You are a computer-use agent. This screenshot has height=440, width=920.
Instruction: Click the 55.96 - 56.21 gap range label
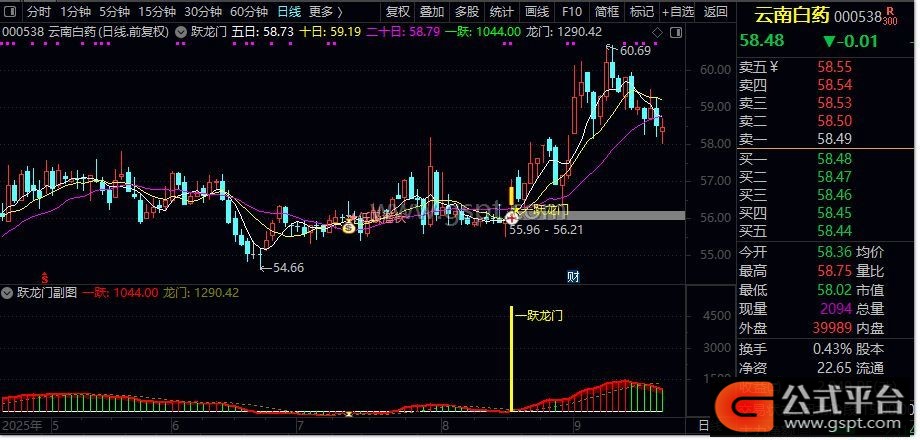(546, 230)
